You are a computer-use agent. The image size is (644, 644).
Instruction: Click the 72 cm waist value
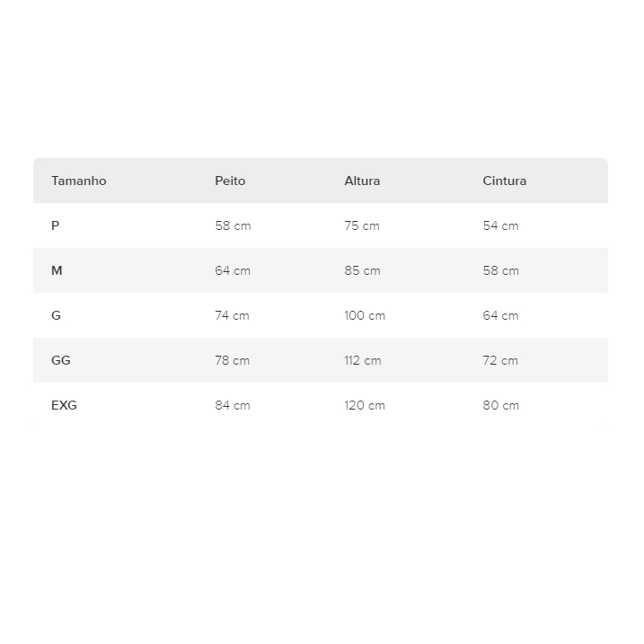(x=500, y=360)
